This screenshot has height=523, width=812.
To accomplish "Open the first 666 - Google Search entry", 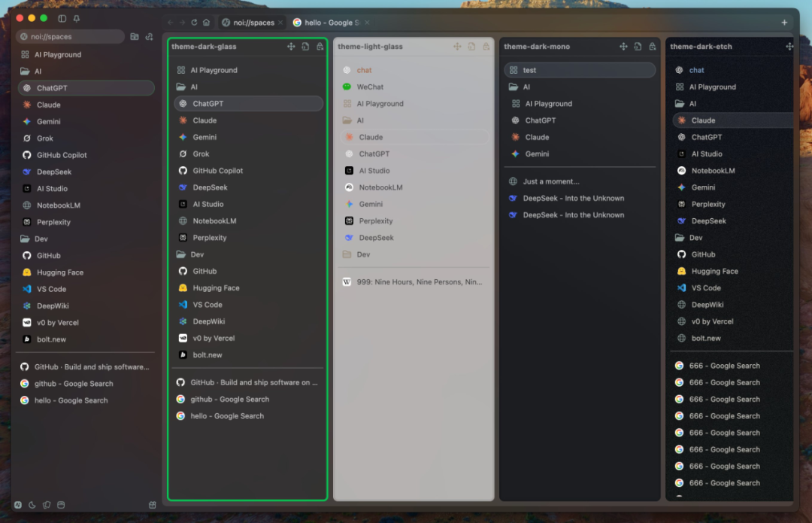I will (x=733, y=366).
